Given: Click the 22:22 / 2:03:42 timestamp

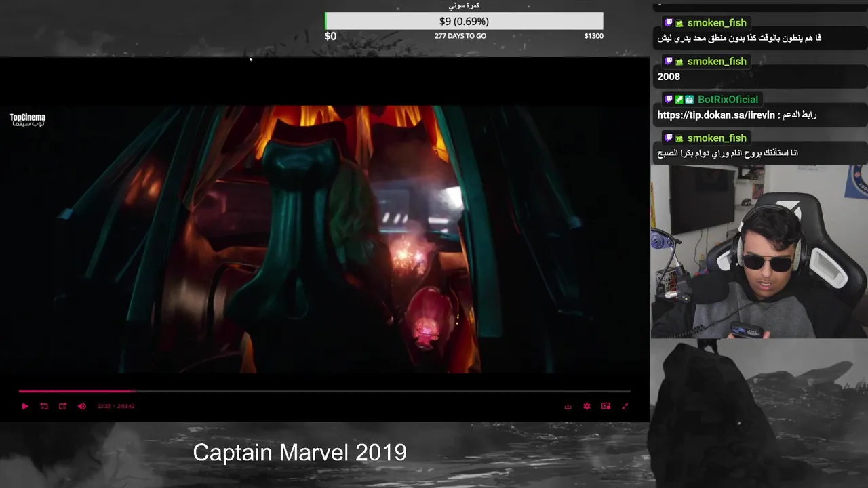Looking at the screenshot, I should [116, 406].
